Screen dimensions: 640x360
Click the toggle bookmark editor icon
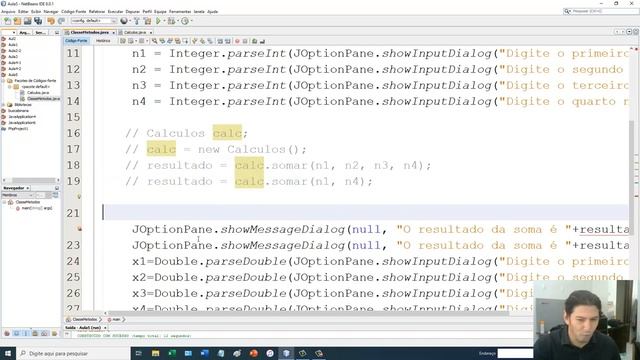[x=210, y=41]
